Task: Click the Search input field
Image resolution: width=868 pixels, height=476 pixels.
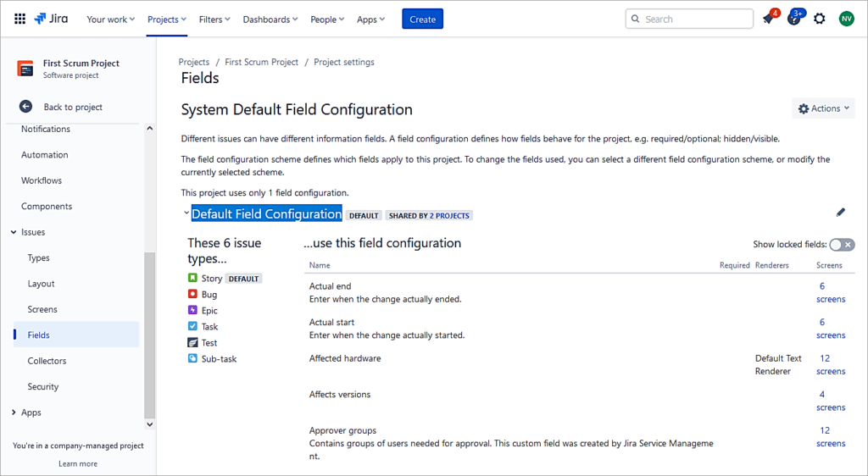Action: (x=695, y=19)
